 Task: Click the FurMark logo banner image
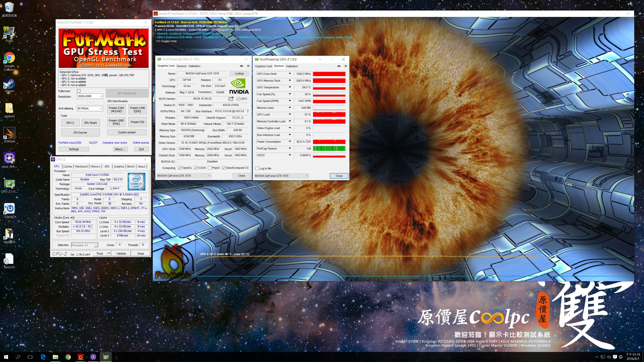103,48
